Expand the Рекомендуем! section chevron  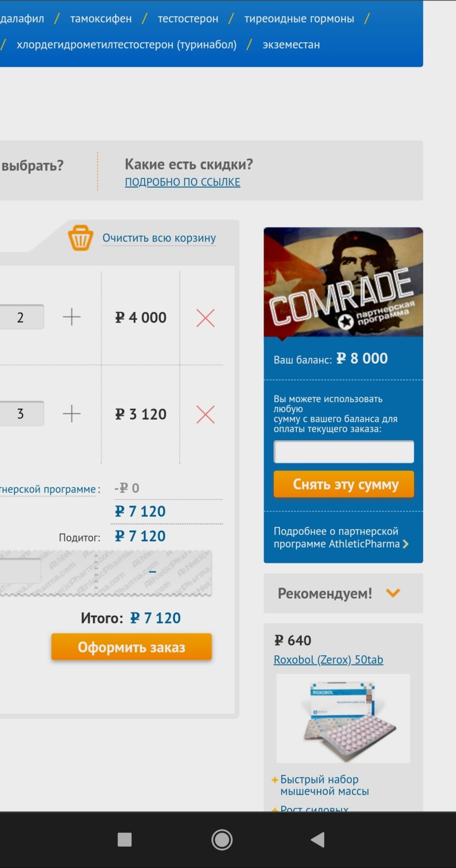[x=393, y=593]
